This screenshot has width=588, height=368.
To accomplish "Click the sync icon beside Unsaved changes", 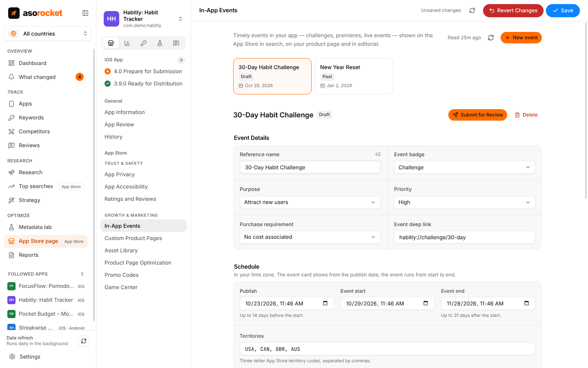I will pyautogui.click(x=472, y=11).
